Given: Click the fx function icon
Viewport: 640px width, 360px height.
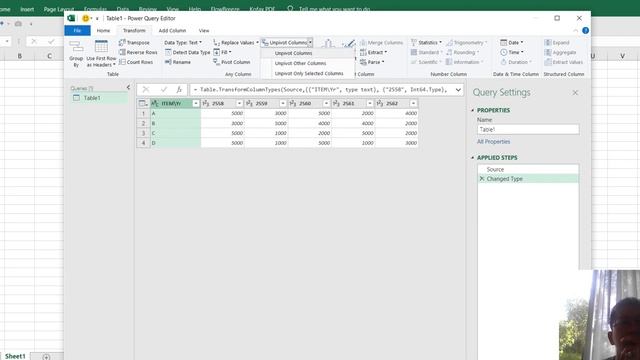Looking at the screenshot, I should (x=179, y=89).
